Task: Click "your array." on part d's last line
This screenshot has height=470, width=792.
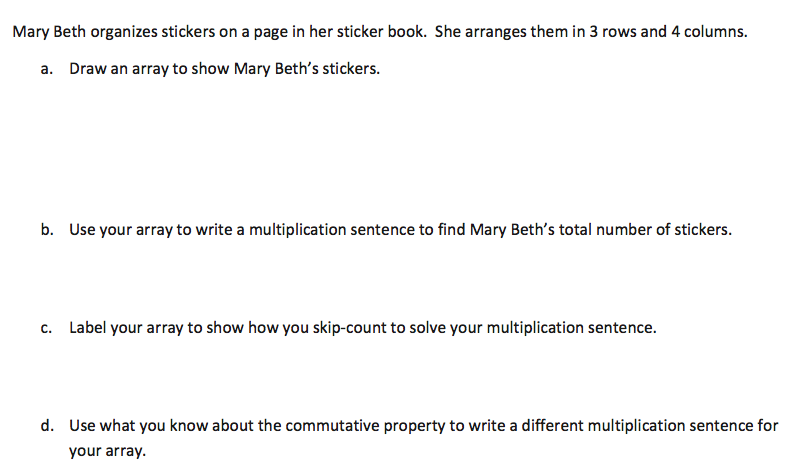Action: point(106,450)
